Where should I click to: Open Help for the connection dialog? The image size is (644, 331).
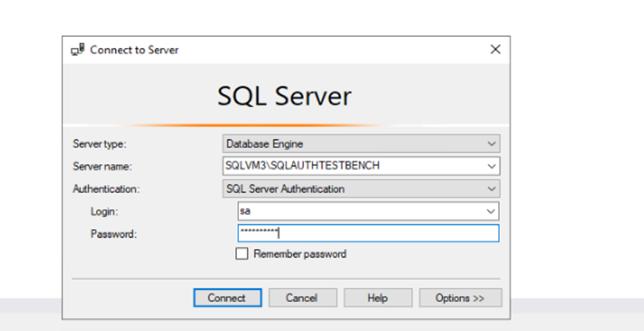pyautogui.click(x=378, y=297)
